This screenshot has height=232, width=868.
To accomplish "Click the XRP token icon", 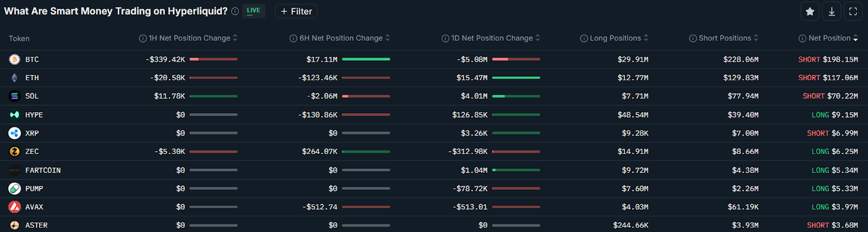I will tap(15, 133).
